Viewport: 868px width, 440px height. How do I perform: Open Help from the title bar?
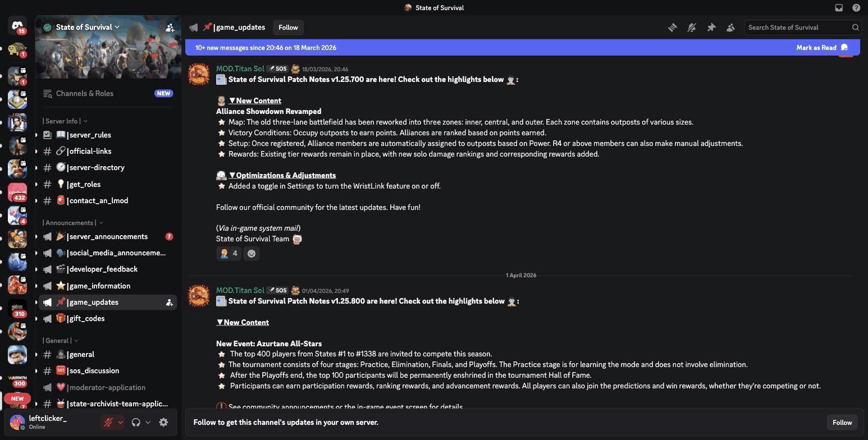pyautogui.click(x=856, y=8)
